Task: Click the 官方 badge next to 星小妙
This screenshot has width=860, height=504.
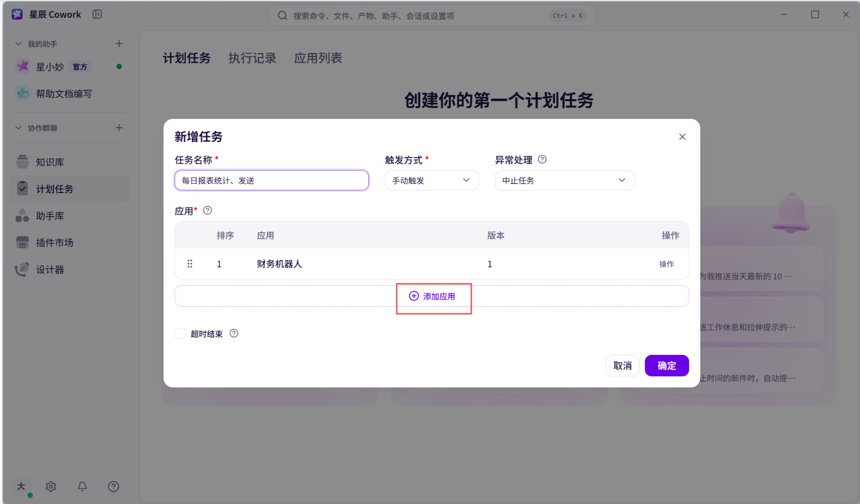Action: (80, 67)
